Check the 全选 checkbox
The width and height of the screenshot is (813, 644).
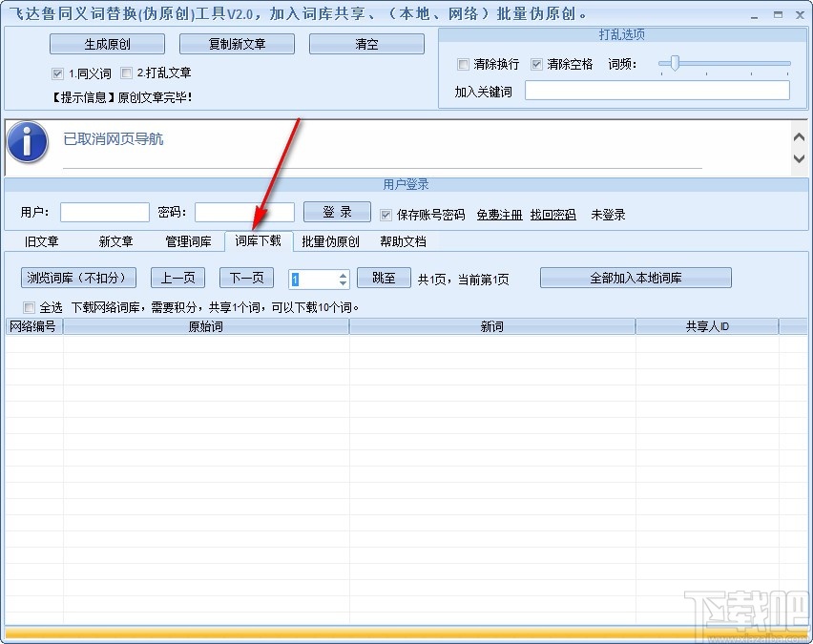click(x=29, y=307)
